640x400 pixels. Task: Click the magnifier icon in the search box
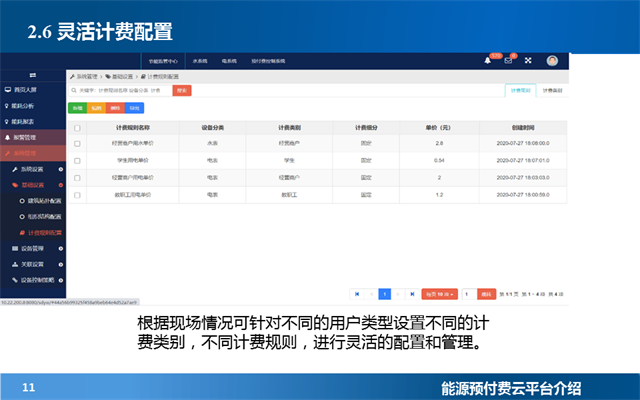(74, 91)
